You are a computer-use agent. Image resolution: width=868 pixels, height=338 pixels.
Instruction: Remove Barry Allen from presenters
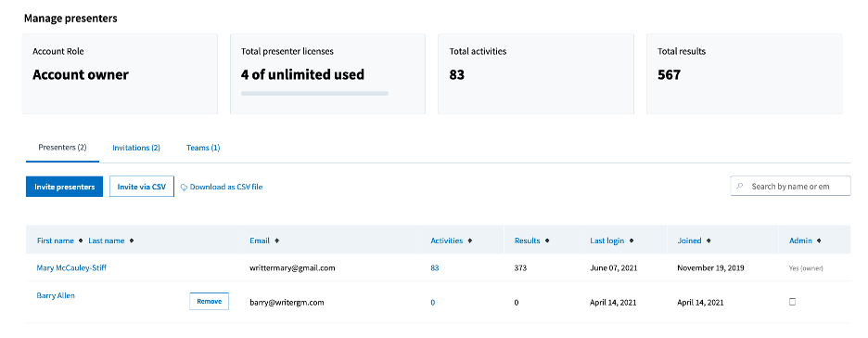209,302
